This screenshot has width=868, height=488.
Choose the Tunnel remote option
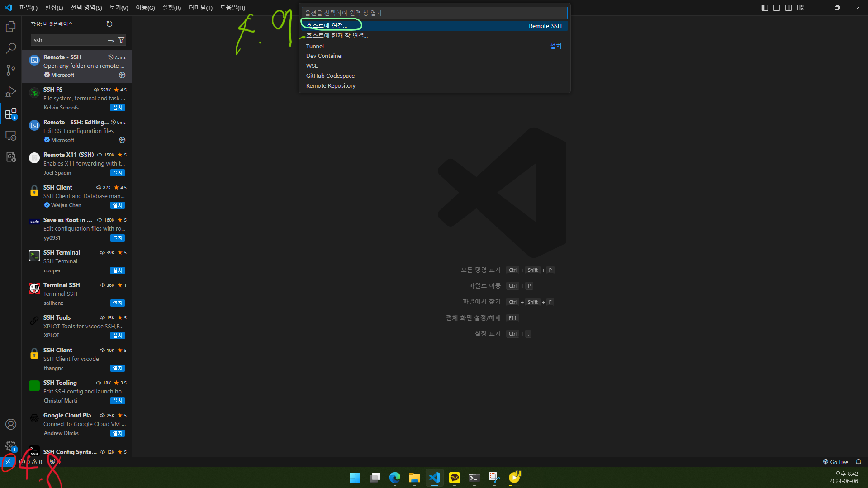pyautogui.click(x=434, y=46)
